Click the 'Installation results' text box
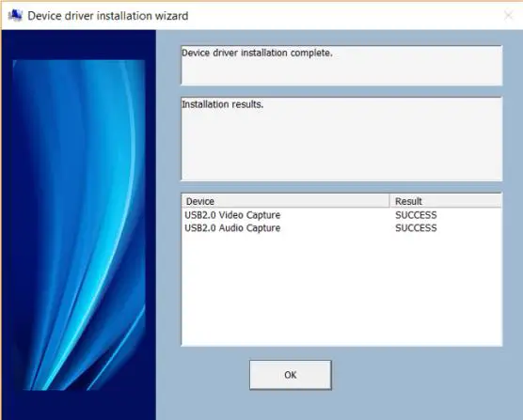523x420 pixels. click(x=341, y=139)
